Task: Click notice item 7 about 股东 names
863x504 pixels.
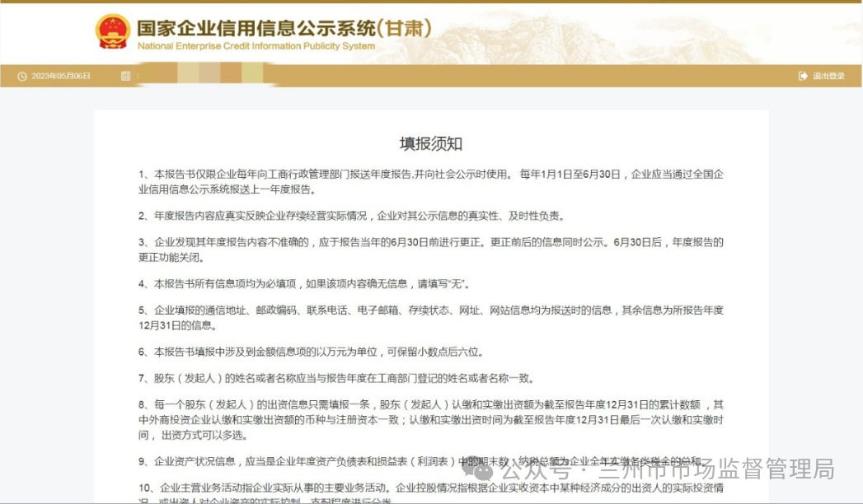Action: (337, 378)
